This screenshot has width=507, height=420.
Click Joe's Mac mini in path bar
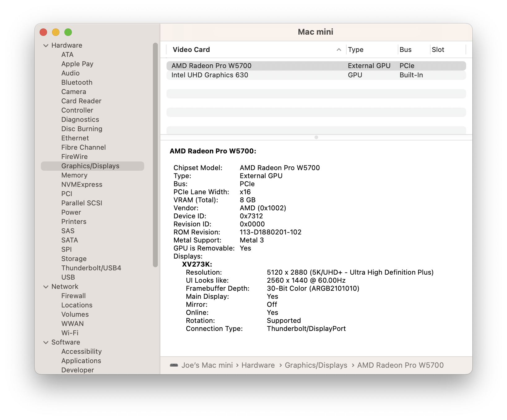(207, 365)
